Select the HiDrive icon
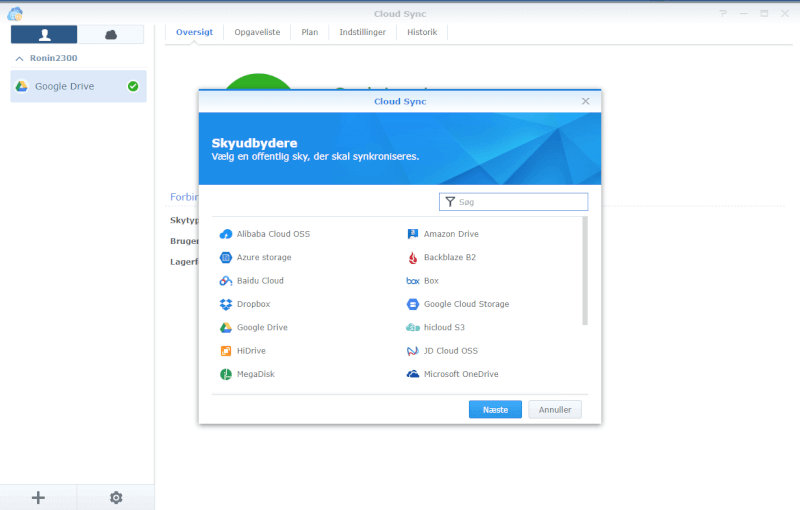The width and height of the screenshot is (800, 510). (226, 351)
